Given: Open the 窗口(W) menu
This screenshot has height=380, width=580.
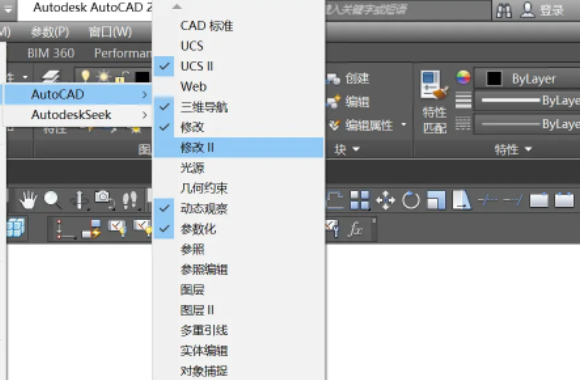Looking at the screenshot, I should tap(110, 32).
